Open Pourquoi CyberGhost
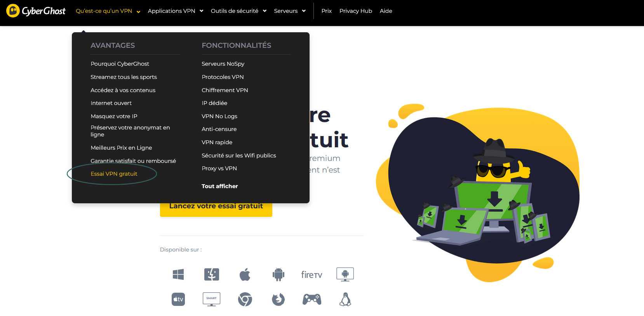Viewport: 644px width, 316px height. click(120, 64)
